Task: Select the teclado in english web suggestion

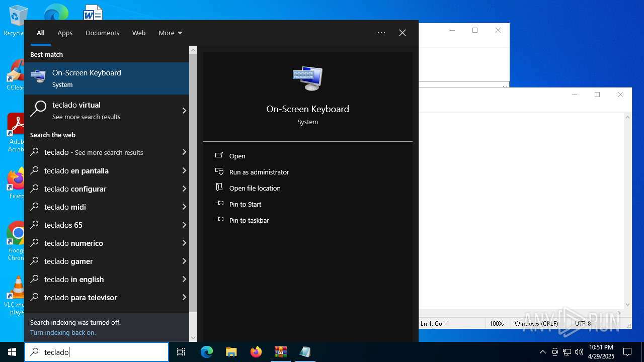Action: tap(107, 279)
